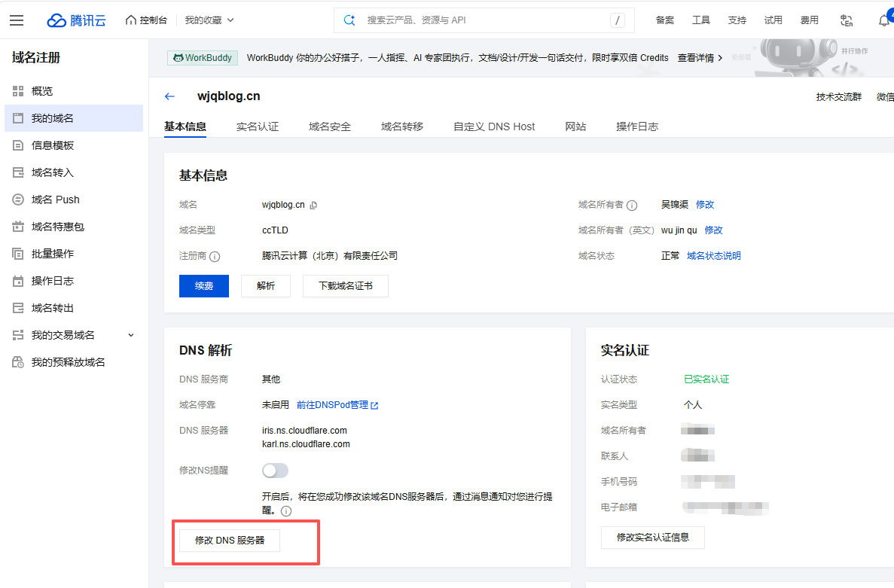Switch to the 自定义 DNS Host tab
The width and height of the screenshot is (894, 588).
pyautogui.click(x=494, y=126)
